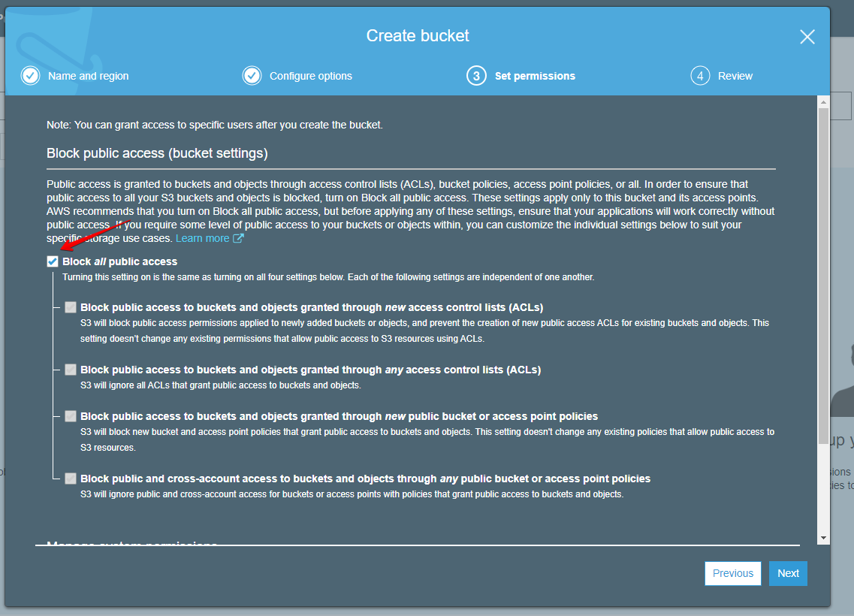This screenshot has width=854, height=616.
Task: Toggle block public and cross-account access checkbox
Action: point(71,479)
